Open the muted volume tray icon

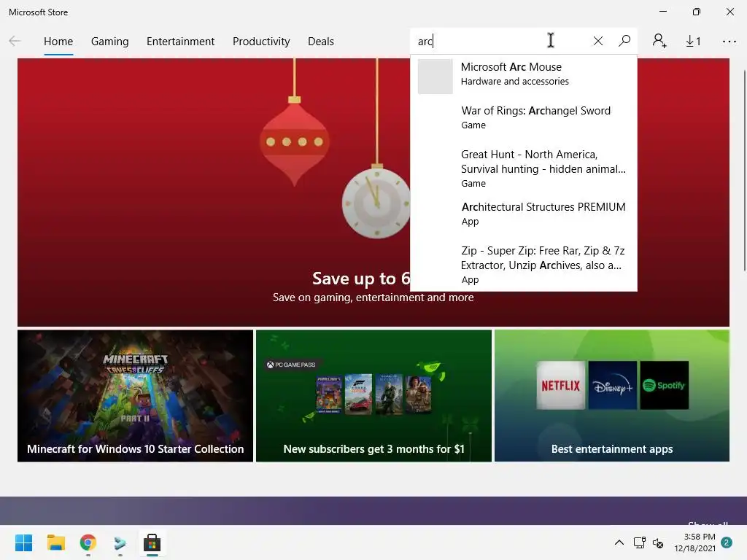pos(658,542)
